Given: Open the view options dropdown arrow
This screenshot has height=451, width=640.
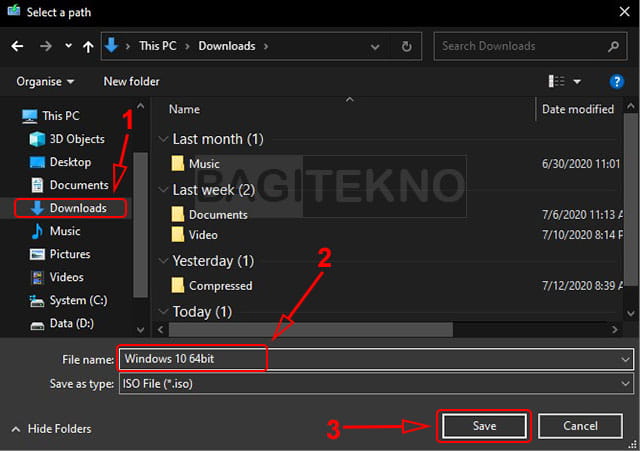Looking at the screenshot, I should point(577,82).
